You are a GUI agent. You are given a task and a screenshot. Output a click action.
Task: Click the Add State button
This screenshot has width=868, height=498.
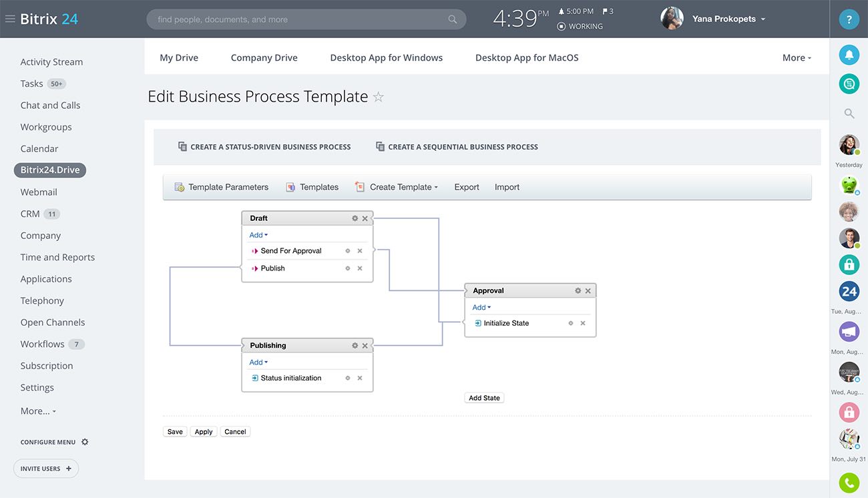(484, 398)
